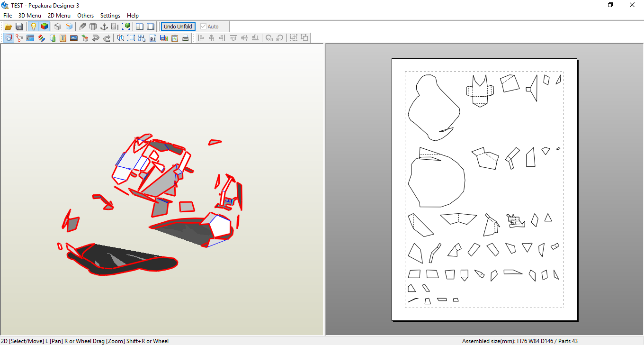644x345 pixels.
Task: Click the align right icon
Action: pos(222,38)
